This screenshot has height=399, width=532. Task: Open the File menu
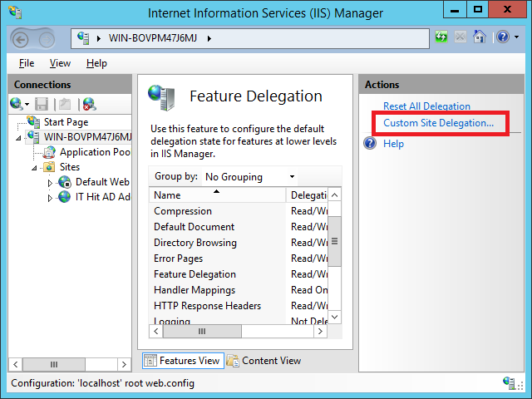point(27,63)
